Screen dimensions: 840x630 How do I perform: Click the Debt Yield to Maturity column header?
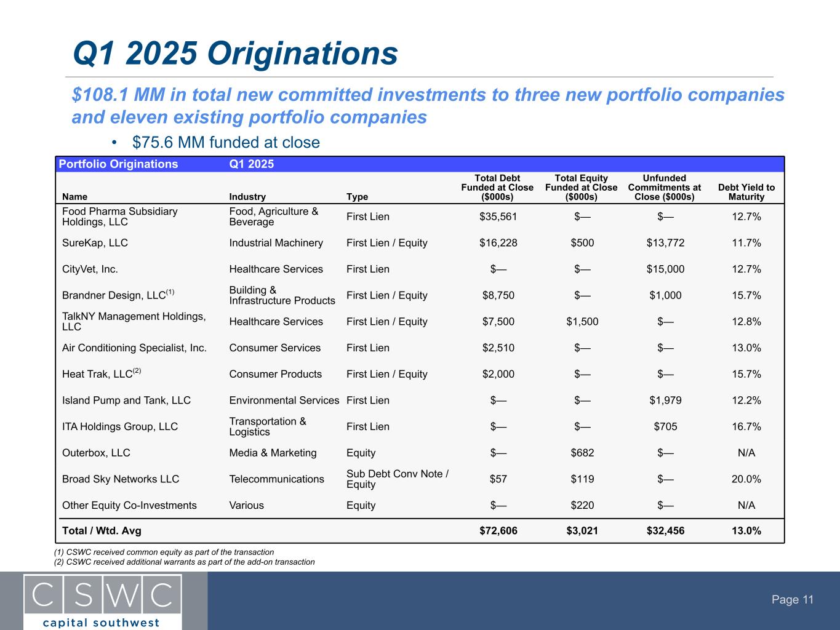746,192
